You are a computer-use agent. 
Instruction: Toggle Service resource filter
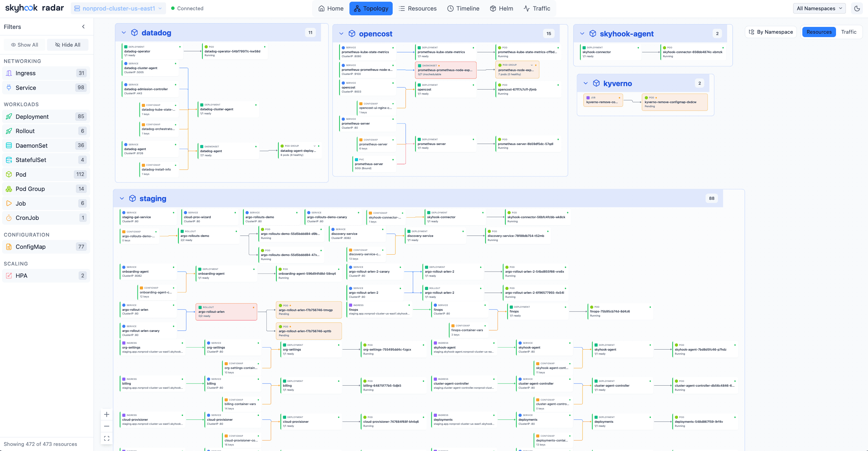(46, 88)
